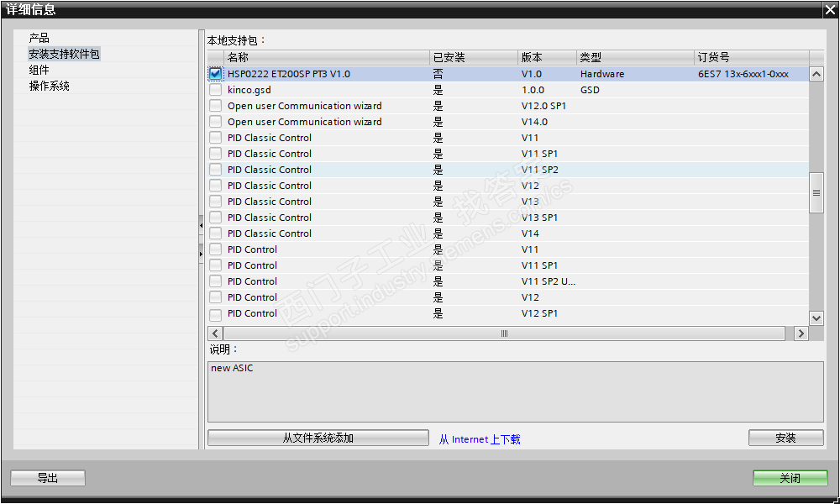Image resolution: width=840 pixels, height=504 pixels.
Task: Expand pane with splitter right arrow
Action: 201,254
